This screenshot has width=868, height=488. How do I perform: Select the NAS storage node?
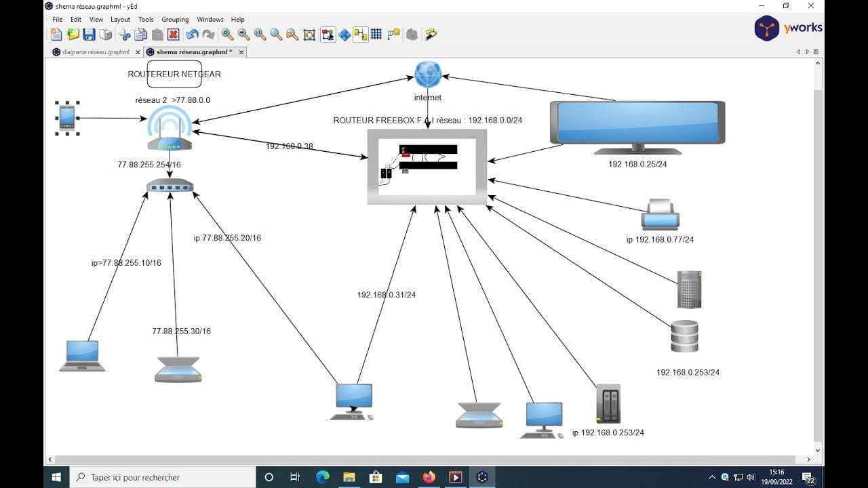point(608,403)
